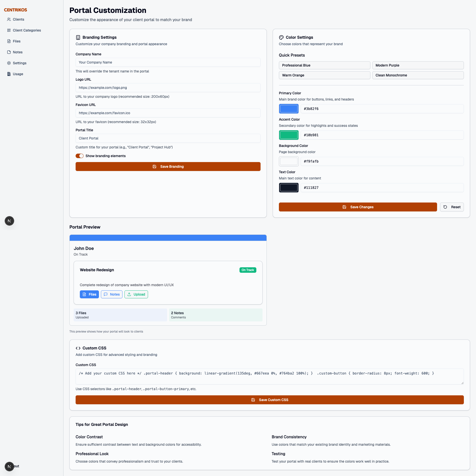Save Custom CSS
Image resolution: width=476 pixels, height=476 pixels.
270,400
